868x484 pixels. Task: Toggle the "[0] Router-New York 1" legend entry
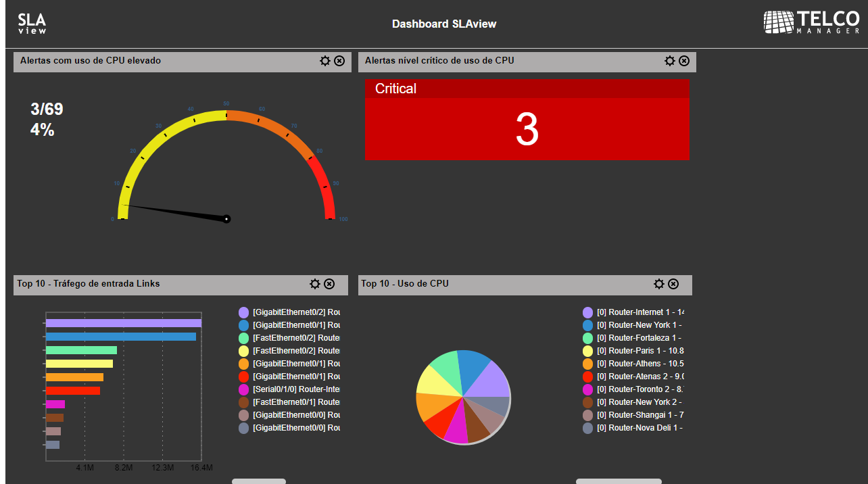(629, 324)
